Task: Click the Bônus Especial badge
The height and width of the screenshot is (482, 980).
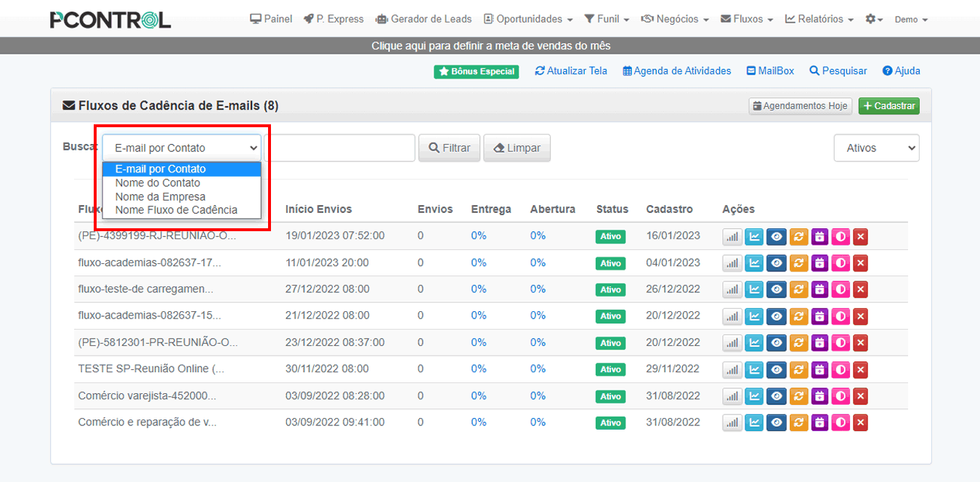Action: click(x=477, y=72)
